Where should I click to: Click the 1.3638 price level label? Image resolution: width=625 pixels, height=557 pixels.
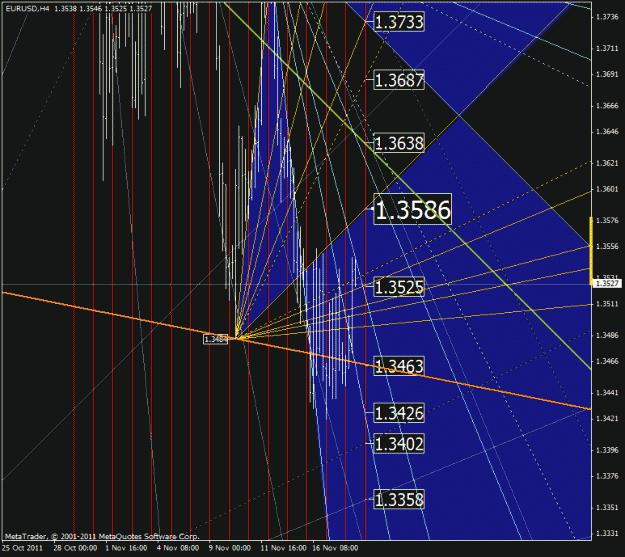coord(399,143)
